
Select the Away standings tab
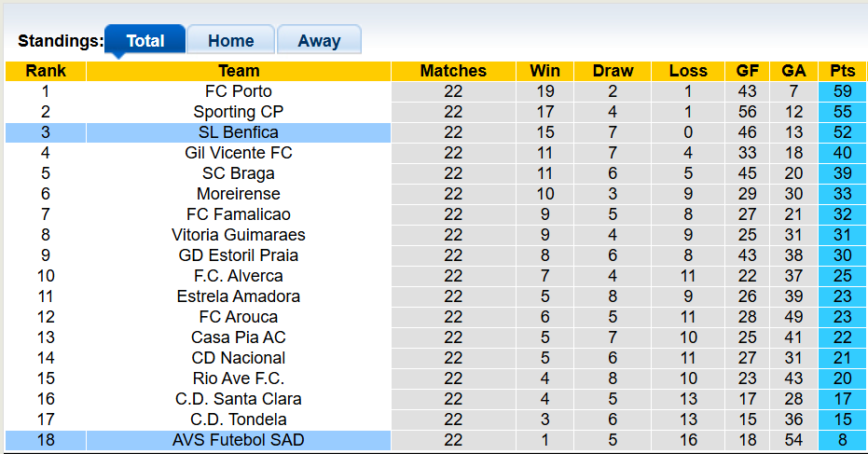(319, 41)
